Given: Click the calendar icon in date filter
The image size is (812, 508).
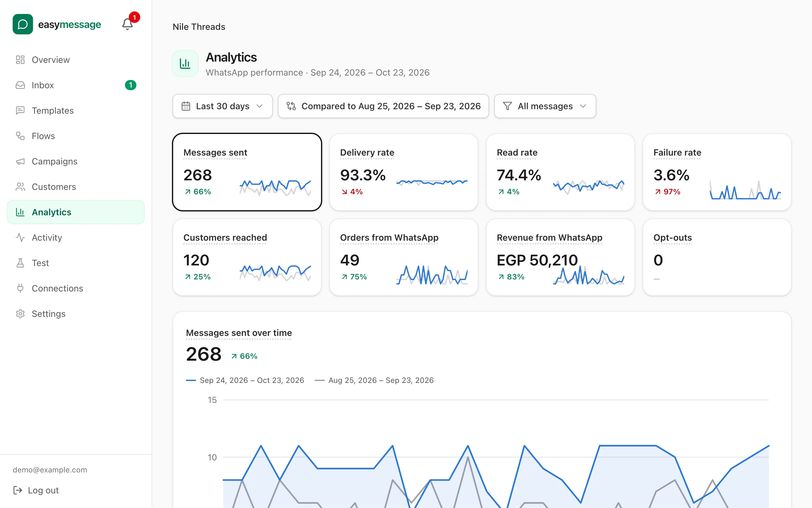Looking at the screenshot, I should tap(186, 106).
